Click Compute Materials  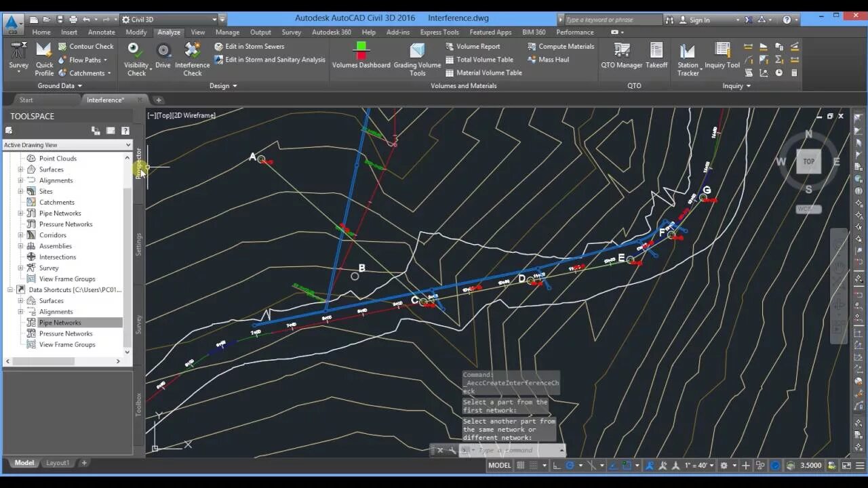pyautogui.click(x=561, y=46)
